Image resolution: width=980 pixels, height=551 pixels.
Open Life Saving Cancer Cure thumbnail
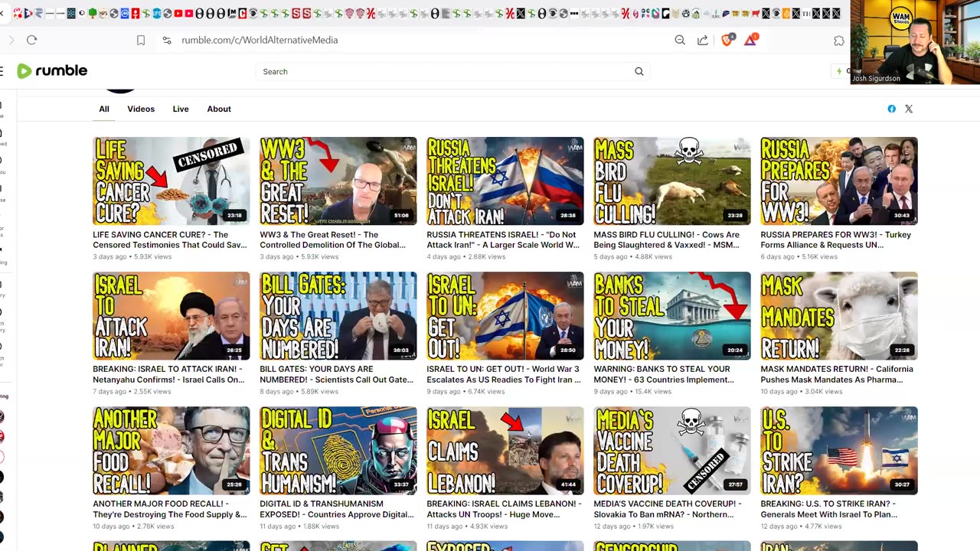coord(171,181)
